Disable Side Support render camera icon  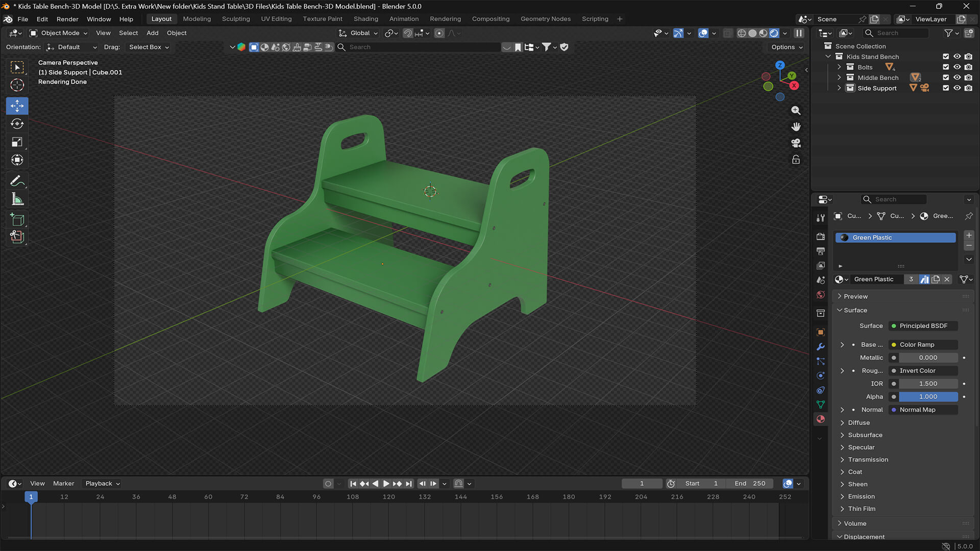coord(968,88)
